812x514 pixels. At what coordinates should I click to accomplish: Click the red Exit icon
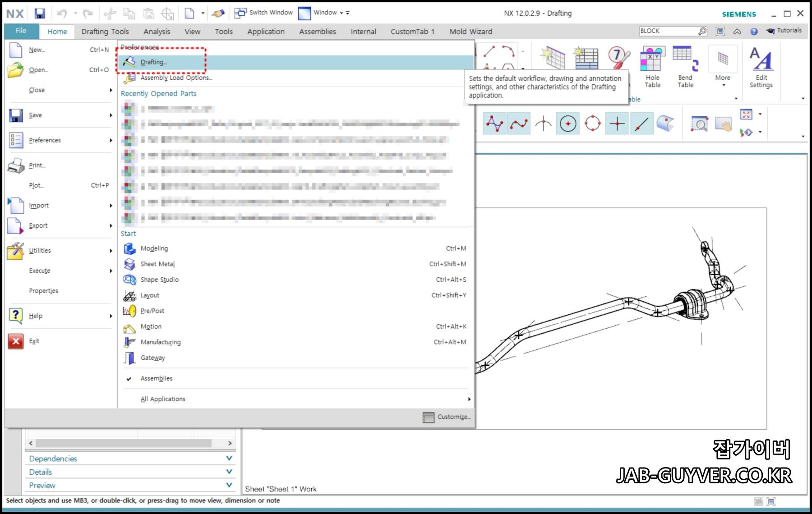(16, 341)
